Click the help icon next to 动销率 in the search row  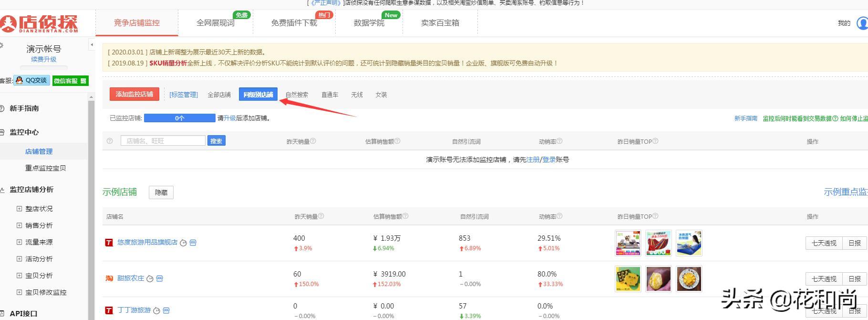[x=559, y=141]
